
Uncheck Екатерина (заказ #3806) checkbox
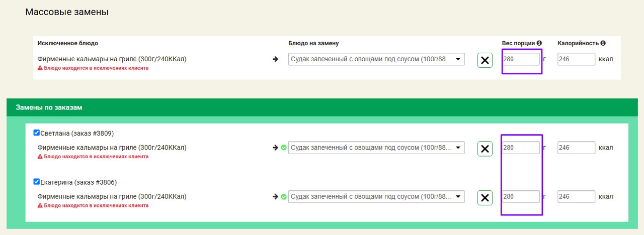coord(36,182)
